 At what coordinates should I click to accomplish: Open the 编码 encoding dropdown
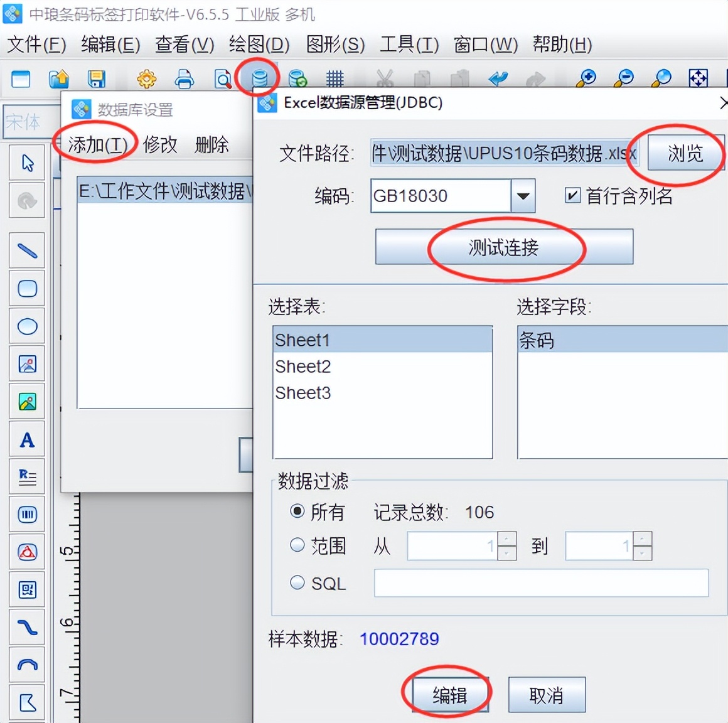pos(523,196)
